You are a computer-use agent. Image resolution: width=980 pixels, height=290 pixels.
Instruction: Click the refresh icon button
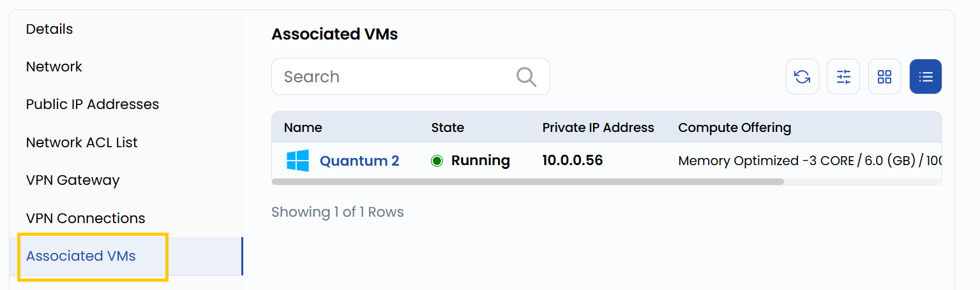(802, 76)
